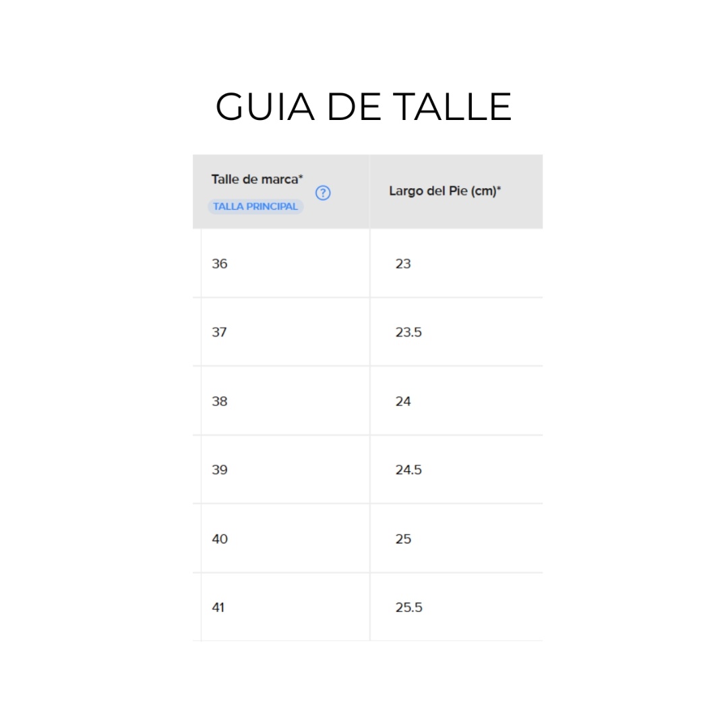Viewport: 728px width, 728px height.
Task: Select size 39 in the table
Action: [220, 469]
